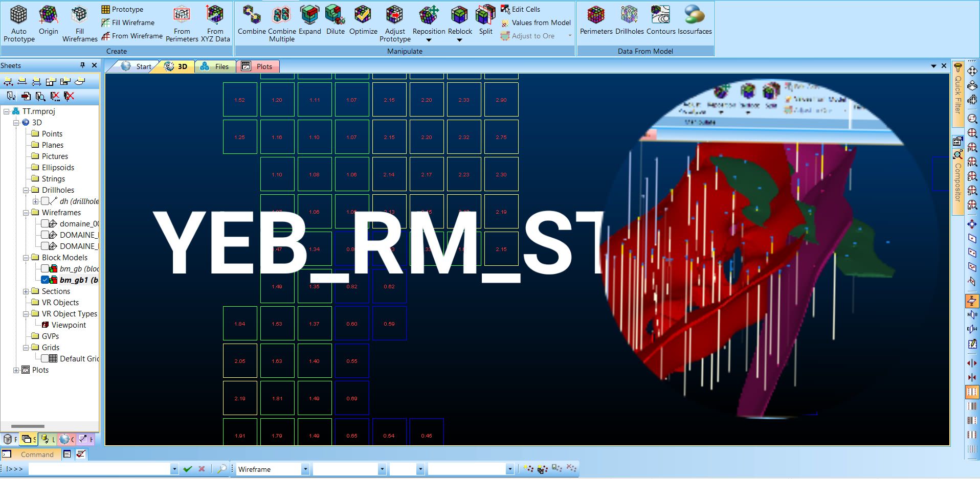Click the zoom magnifier in right toolbar
Viewport: 980px width, 479px height.
pyautogui.click(x=972, y=119)
